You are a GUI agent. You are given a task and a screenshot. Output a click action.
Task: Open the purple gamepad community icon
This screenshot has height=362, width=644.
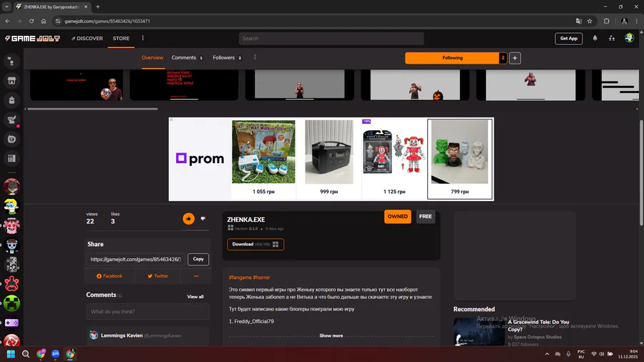(x=11, y=323)
